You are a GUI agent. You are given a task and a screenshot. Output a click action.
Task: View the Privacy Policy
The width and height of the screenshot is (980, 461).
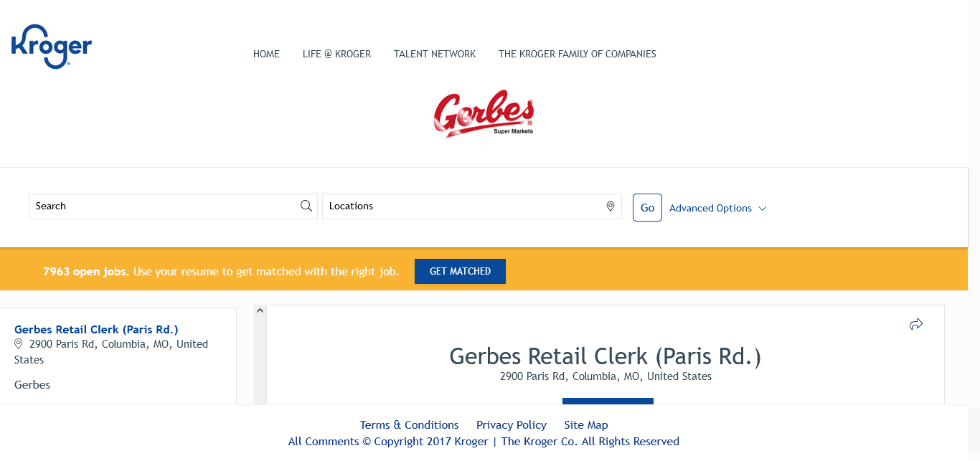click(512, 425)
